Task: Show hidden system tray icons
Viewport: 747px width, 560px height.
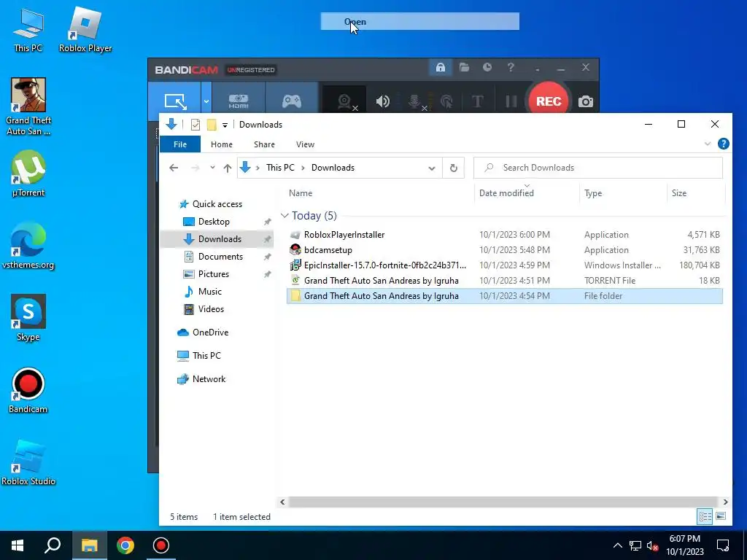Action: pos(617,545)
